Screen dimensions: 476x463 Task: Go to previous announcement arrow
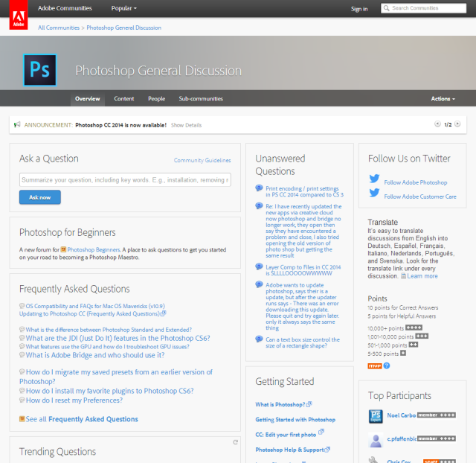pos(437,124)
